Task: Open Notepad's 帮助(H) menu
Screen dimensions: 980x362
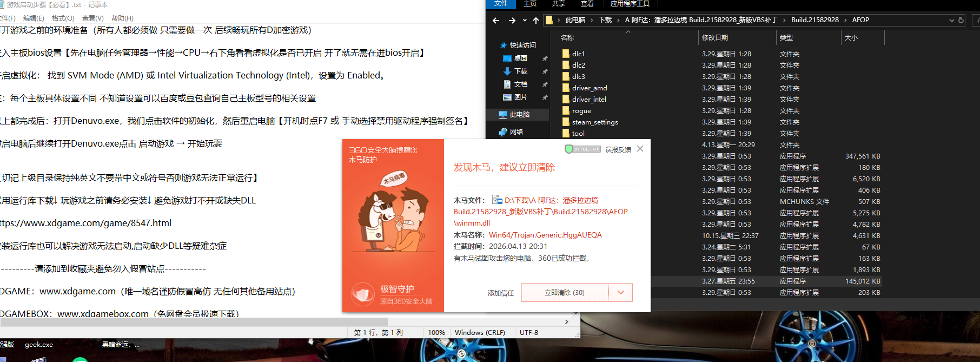Action: coord(122,18)
